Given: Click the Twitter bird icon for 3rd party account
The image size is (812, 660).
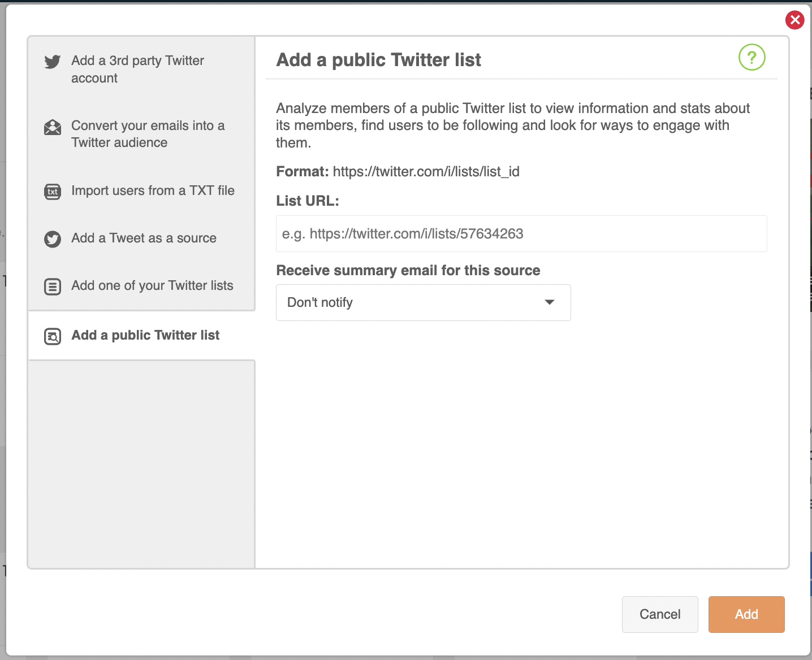Looking at the screenshot, I should [53, 62].
